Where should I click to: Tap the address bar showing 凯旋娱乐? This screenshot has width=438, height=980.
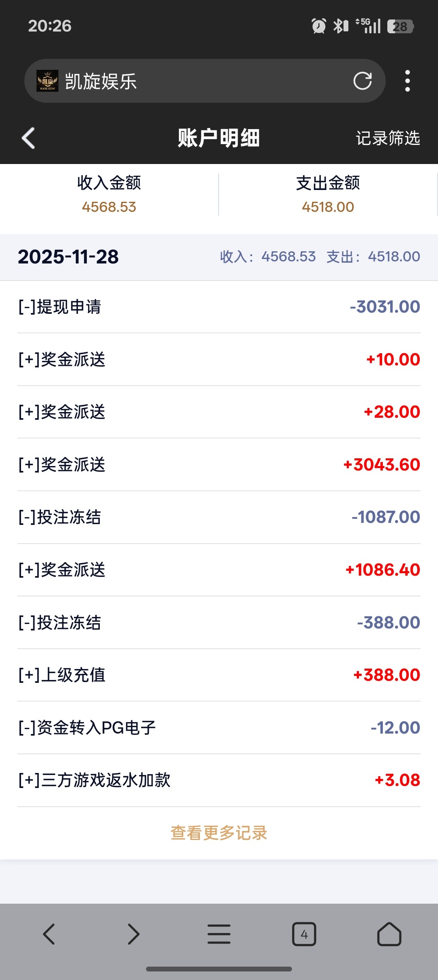(203, 81)
